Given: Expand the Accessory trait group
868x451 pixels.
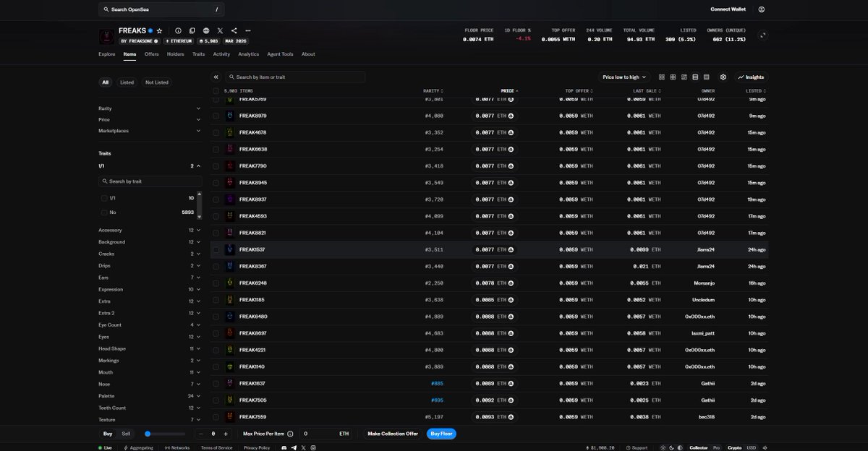Looking at the screenshot, I should click(x=150, y=230).
